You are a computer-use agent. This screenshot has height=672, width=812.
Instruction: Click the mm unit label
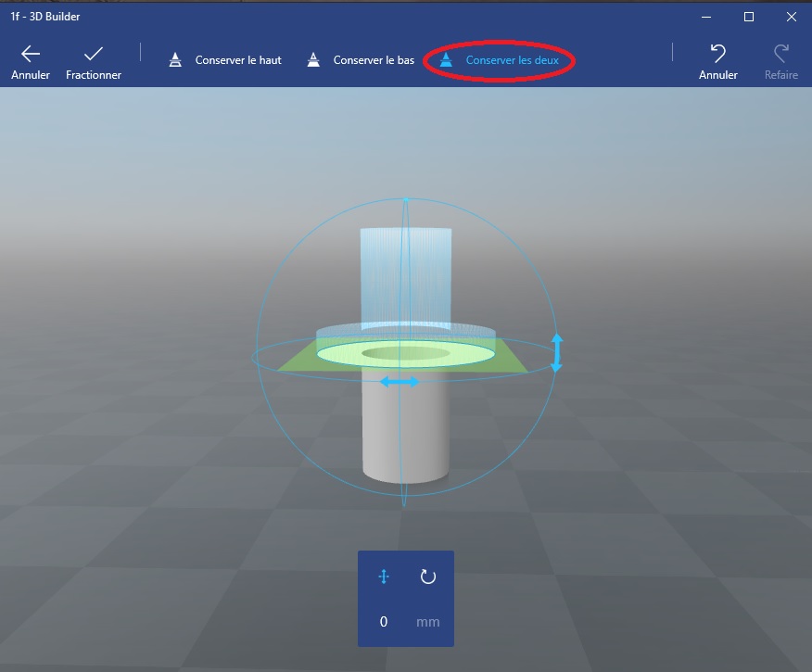click(x=427, y=622)
